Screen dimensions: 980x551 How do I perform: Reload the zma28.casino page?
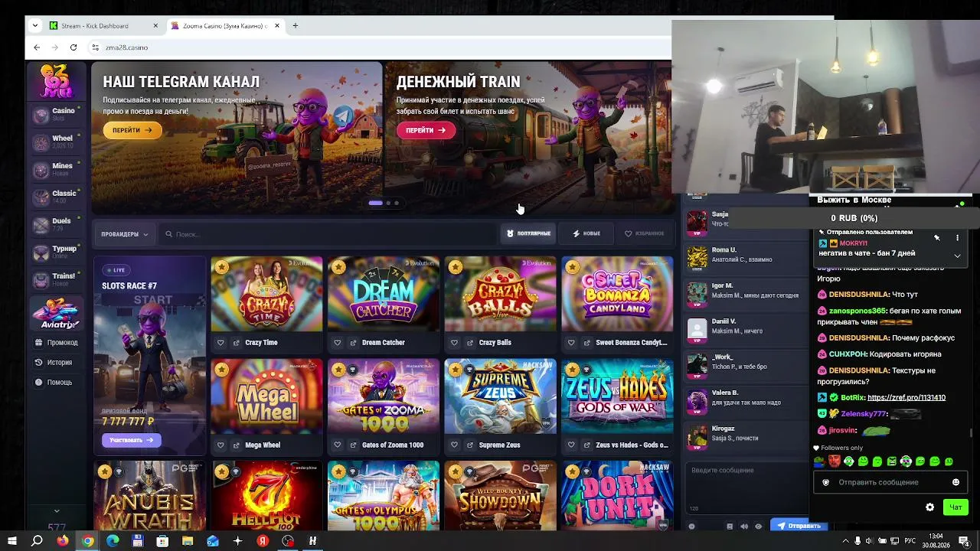73,47
